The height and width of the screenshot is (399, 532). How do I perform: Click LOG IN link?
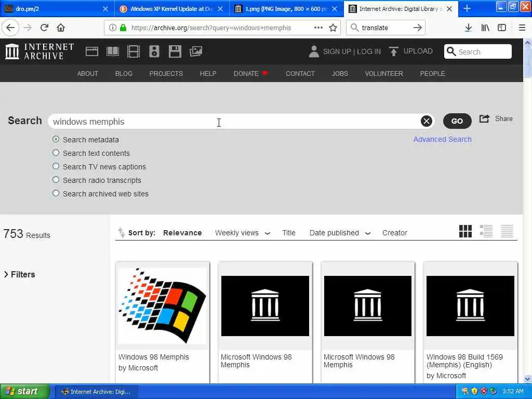coord(369,51)
